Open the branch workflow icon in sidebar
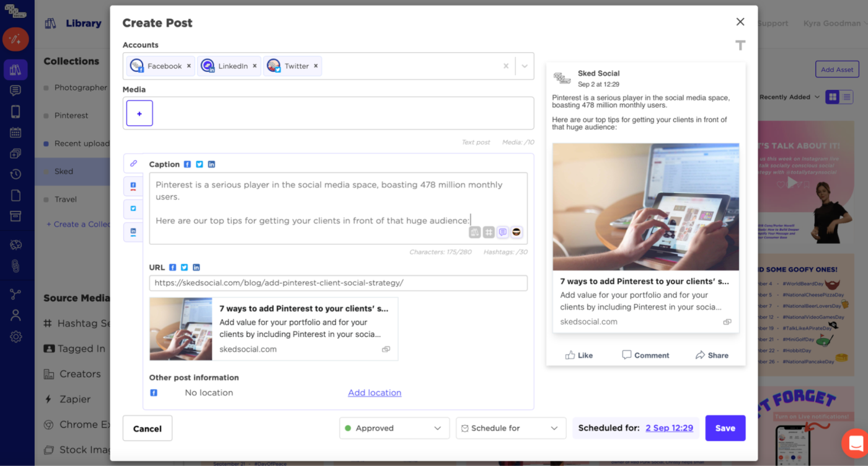The width and height of the screenshot is (868, 466). click(x=15, y=295)
